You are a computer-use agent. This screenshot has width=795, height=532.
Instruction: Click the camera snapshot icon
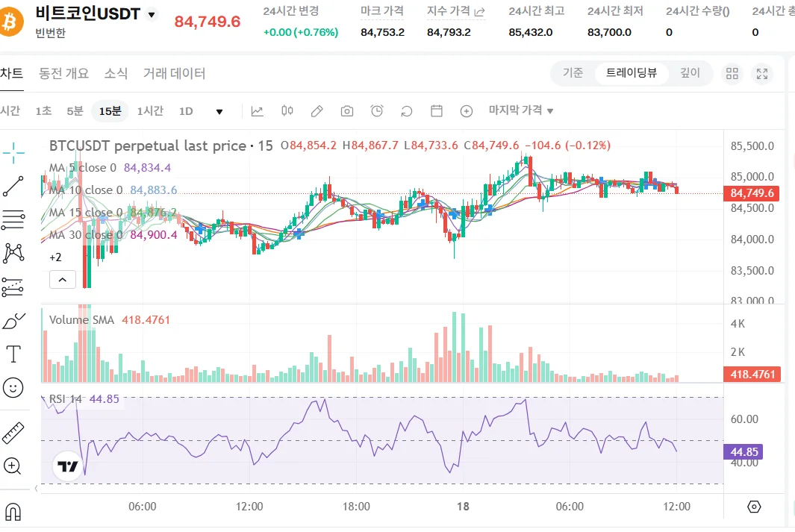(347, 111)
